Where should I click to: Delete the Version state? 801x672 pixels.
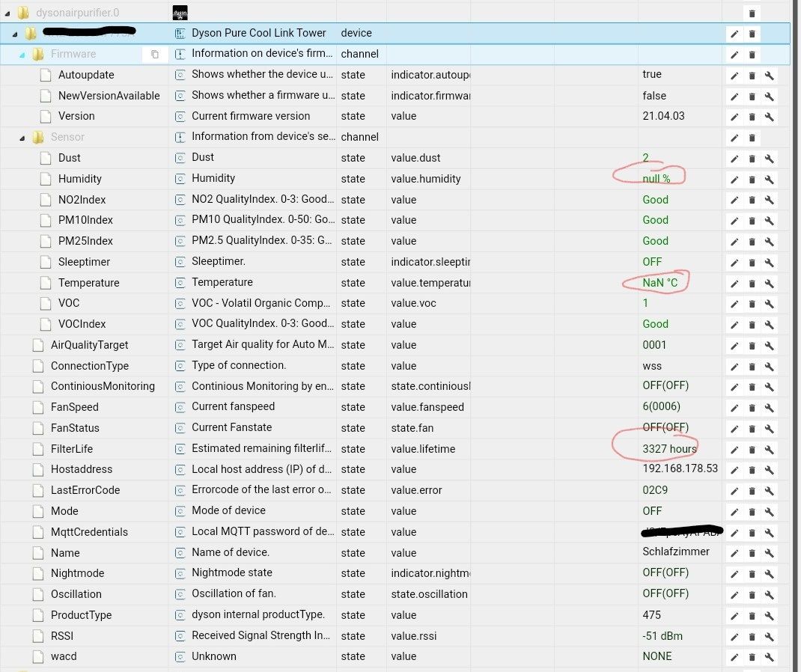click(x=752, y=117)
